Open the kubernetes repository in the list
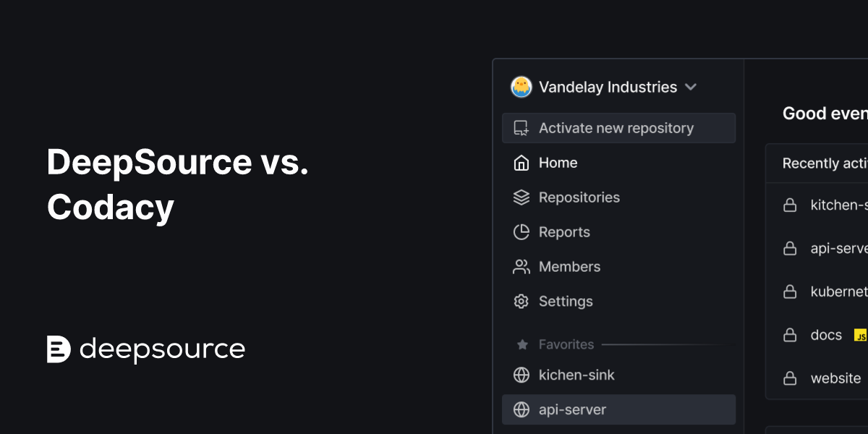 (839, 292)
